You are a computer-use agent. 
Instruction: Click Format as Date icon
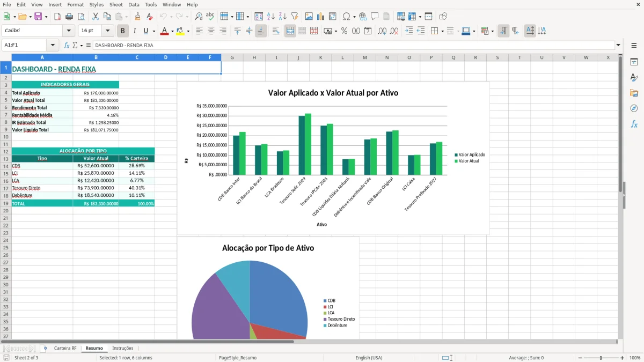(368, 31)
